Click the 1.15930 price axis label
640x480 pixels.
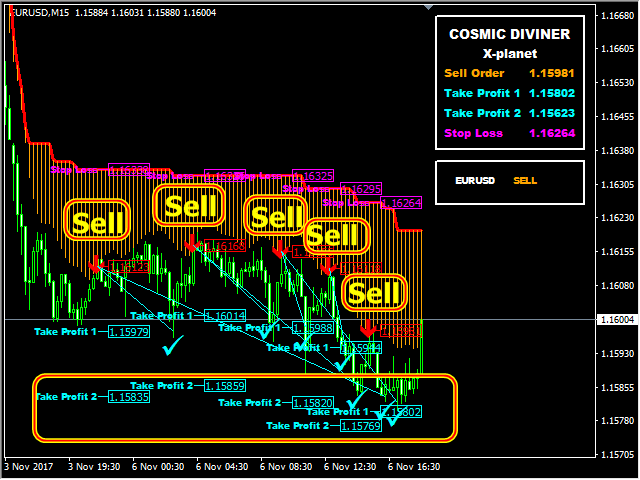tap(618, 353)
